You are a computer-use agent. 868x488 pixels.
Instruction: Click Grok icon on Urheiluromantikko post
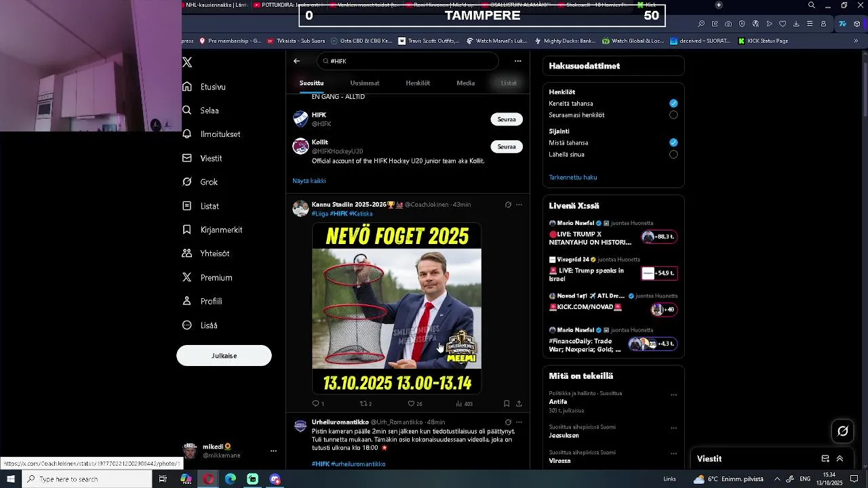(508, 422)
